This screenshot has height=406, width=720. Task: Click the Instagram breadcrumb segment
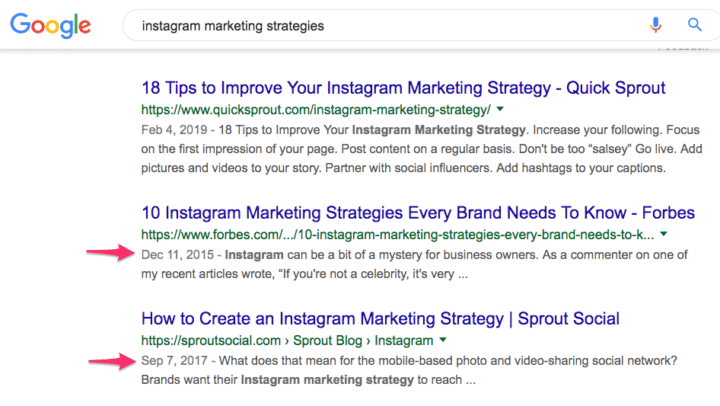click(x=404, y=341)
